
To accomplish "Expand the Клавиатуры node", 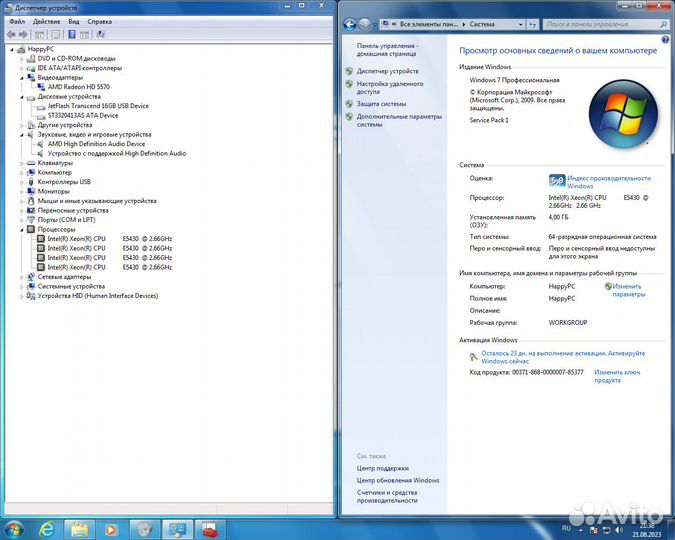I will click(x=22, y=163).
